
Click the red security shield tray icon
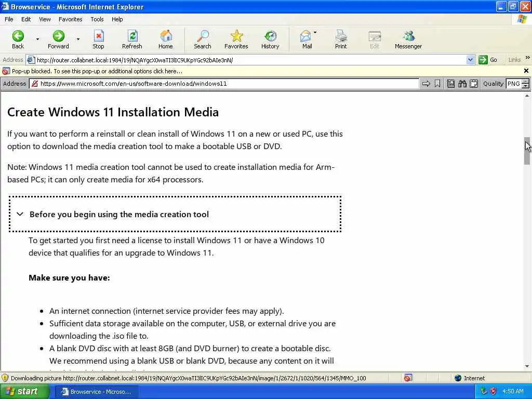(494, 391)
